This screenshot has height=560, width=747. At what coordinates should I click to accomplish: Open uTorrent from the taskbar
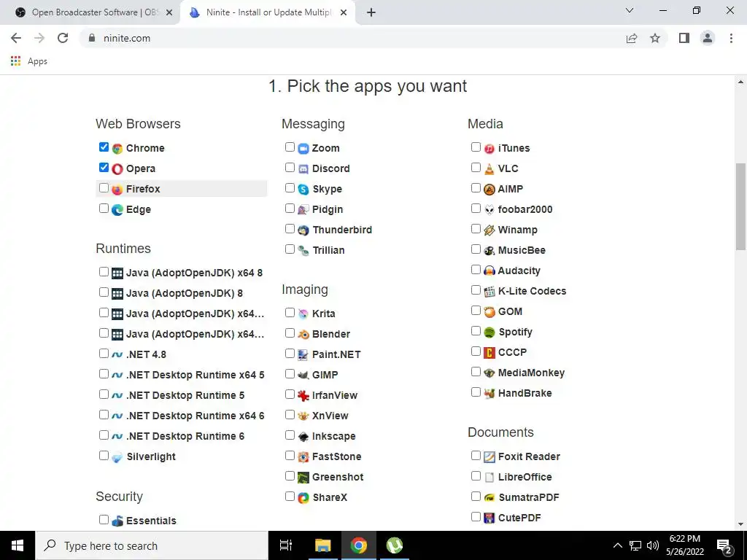tap(395, 545)
